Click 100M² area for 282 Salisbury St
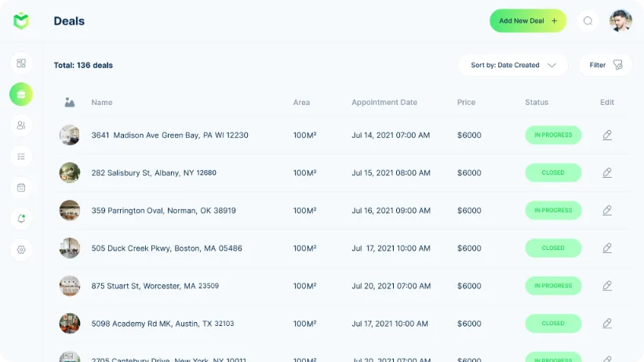This screenshot has height=362, width=644. click(305, 173)
